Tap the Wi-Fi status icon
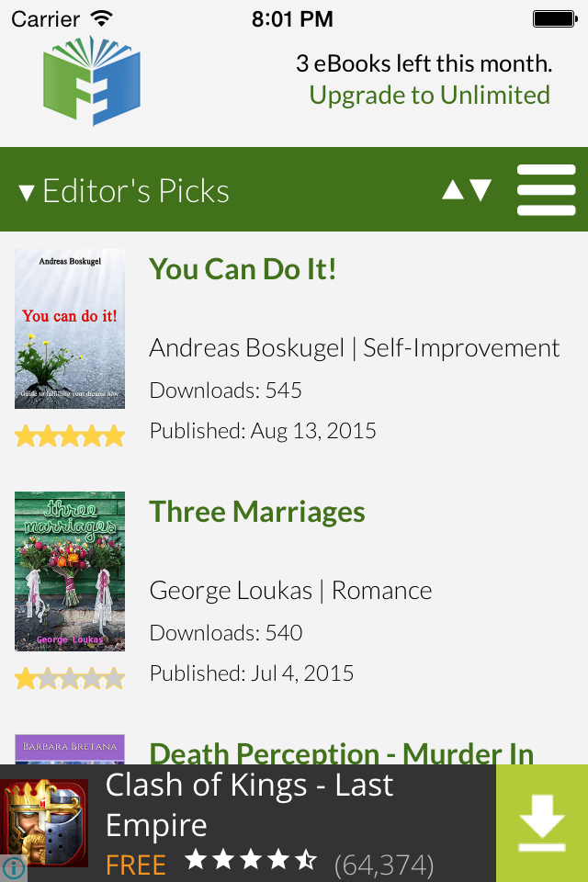The height and width of the screenshot is (882, 588). tap(102, 18)
